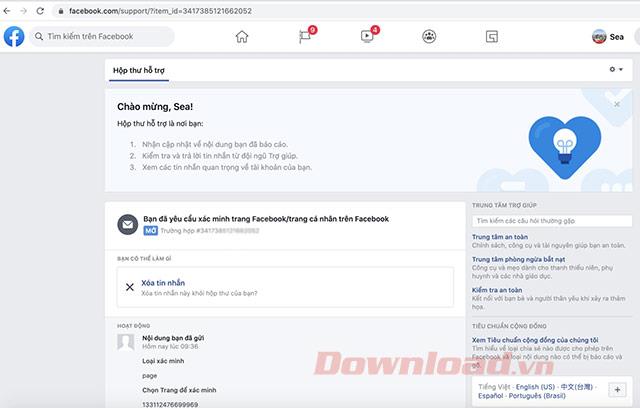Switch to Hộp thư hỗ trợ tab
The width and height of the screenshot is (640, 408).
click(139, 71)
